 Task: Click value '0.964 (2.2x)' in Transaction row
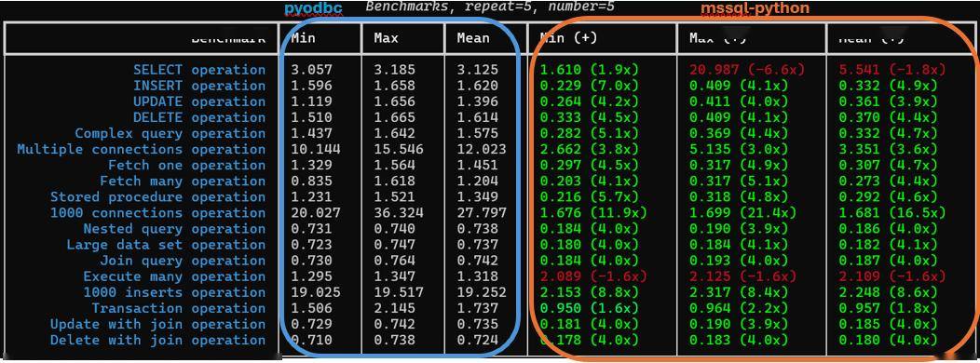click(739, 309)
